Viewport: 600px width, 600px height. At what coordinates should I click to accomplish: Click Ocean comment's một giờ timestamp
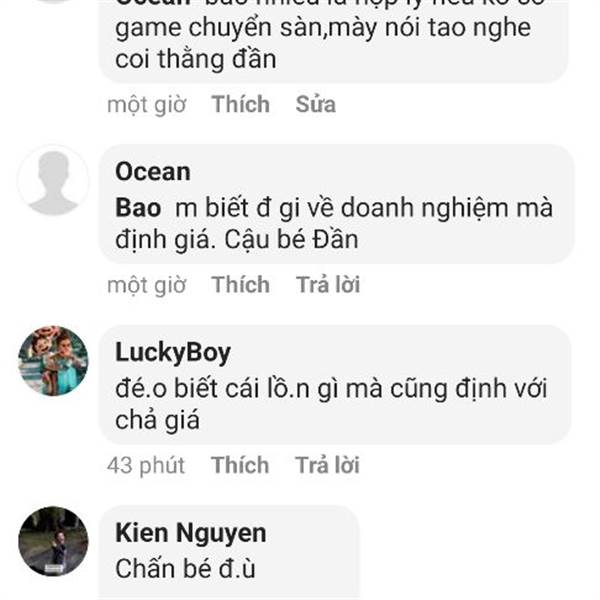[x=147, y=285]
